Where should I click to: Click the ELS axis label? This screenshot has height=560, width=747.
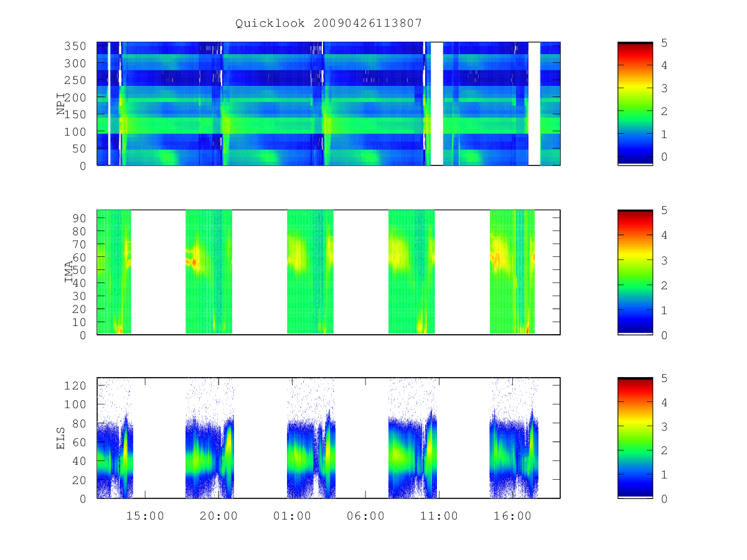click(61, 438)
